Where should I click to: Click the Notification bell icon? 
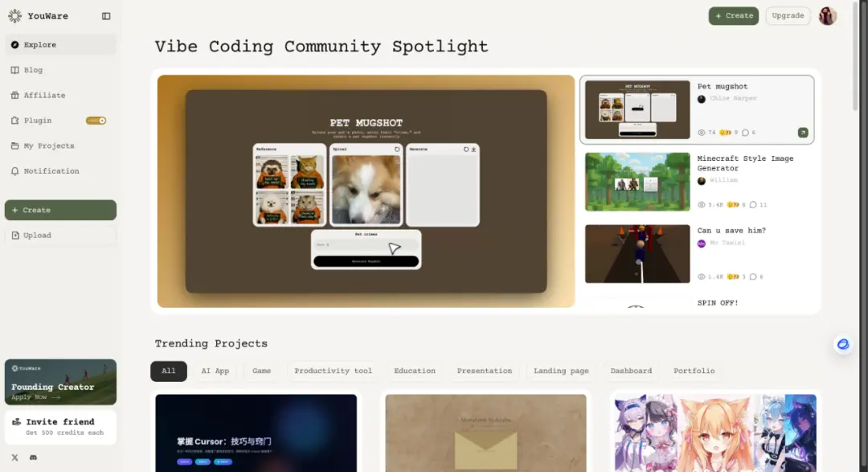[x=15, y=171]
